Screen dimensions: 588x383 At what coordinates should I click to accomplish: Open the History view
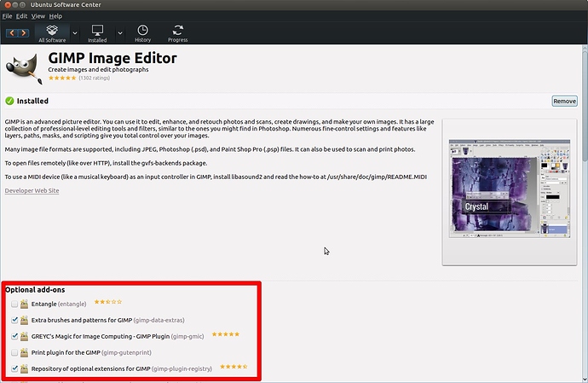(x=142, y=33)
